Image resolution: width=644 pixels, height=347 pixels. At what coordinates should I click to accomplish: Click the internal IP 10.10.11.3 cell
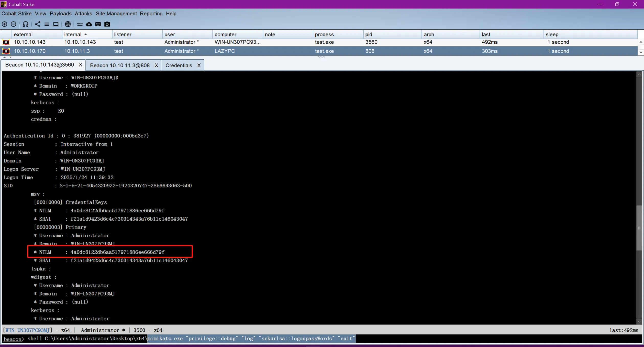point(87,51)
